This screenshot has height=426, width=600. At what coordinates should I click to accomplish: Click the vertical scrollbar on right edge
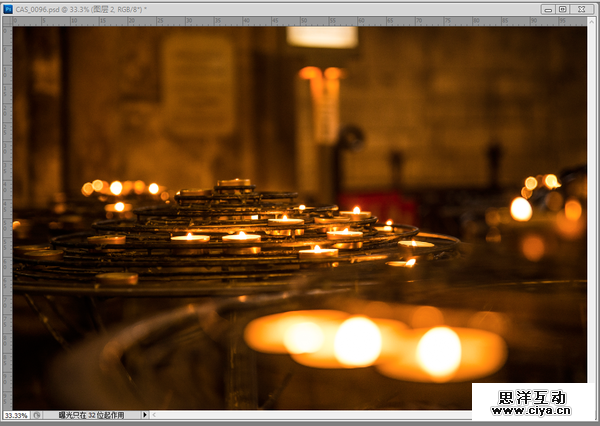pos(593,200)
